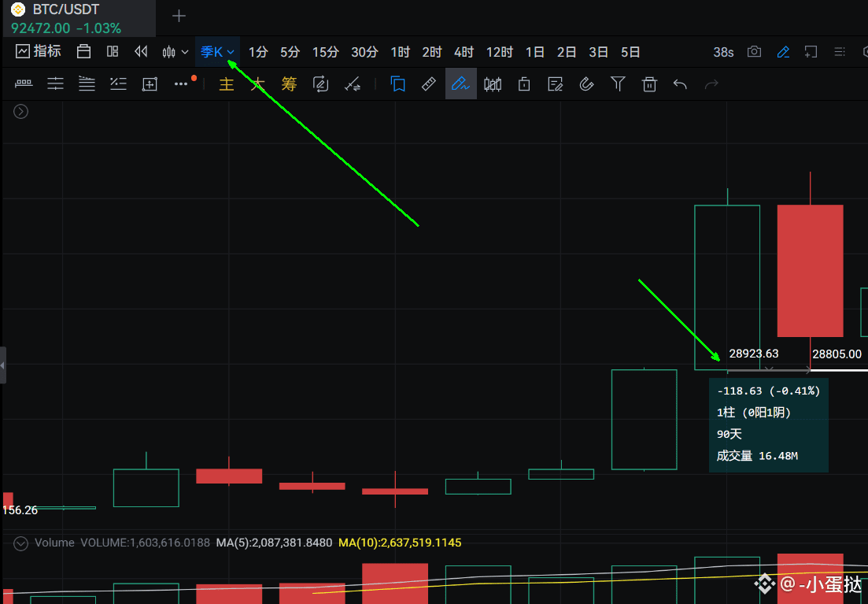Switch to the 4时 timeframe
Viewport: 868px width, 604px height.
click(464, 52)
